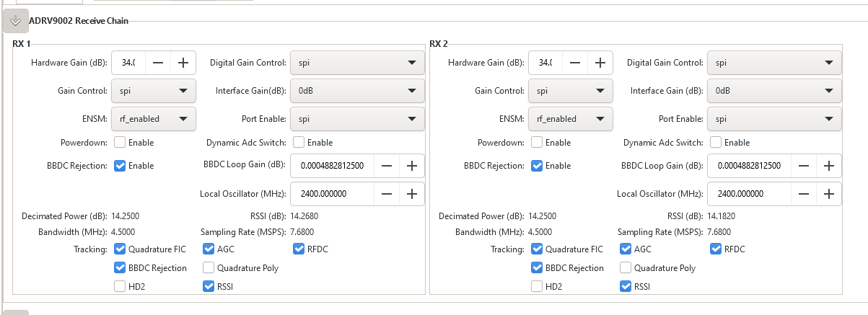The height and width of the screenshot is (315, 868).
Task: Enable RX 1 Quadrature Poly tracking
Action: [x=209, y=268]
